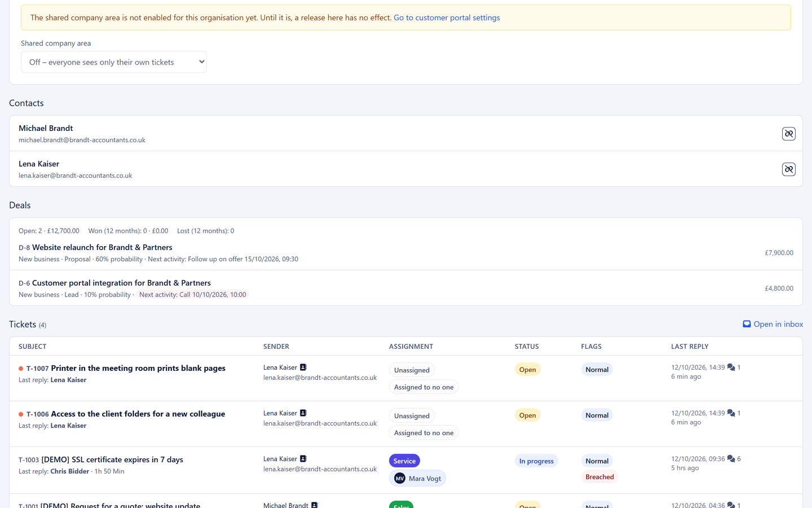Click Open status badge on T-1006

(x=527, y=415)
